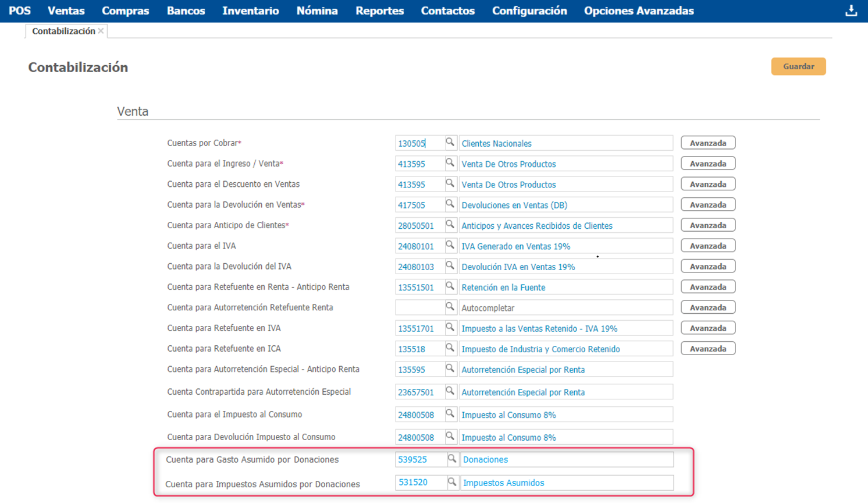
Task: Search account for Retefuente en ICA
Action: coord(450,348)
